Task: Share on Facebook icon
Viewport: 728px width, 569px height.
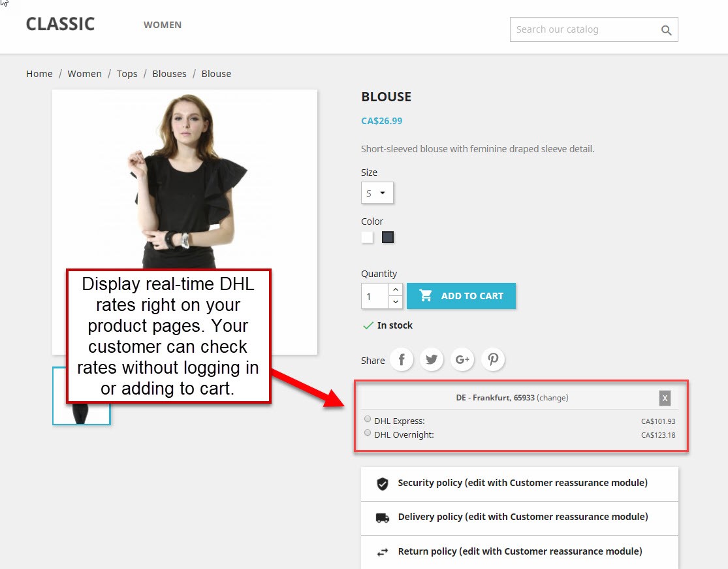Action: [x=402, y=359]
